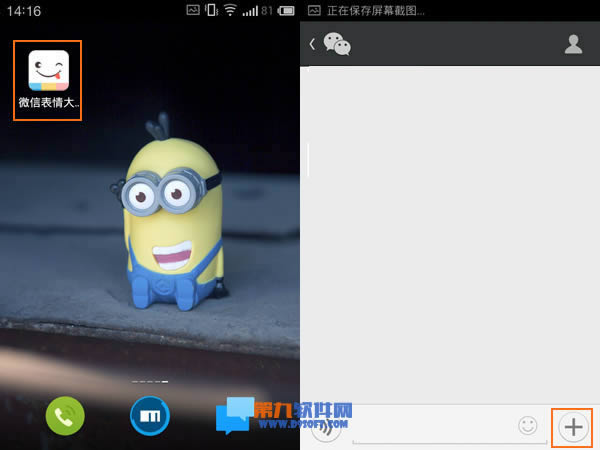Tap the vibrate mode status icon
The height and width of the screenshot is (450, 600).
click(x=211, y=10)
